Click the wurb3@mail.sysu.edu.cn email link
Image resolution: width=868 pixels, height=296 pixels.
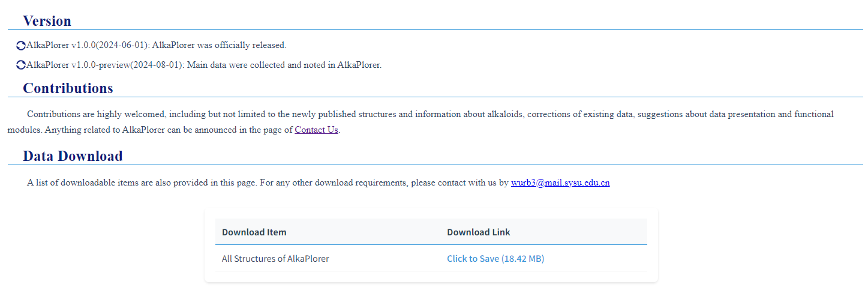click(x=560, y=183)
